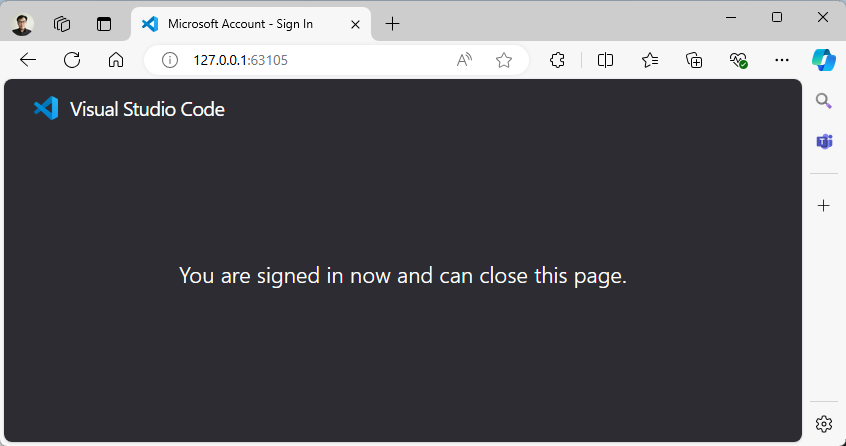Open sidebar Search icon
This screenshot has height=446, width=846.
pos(824,101)
